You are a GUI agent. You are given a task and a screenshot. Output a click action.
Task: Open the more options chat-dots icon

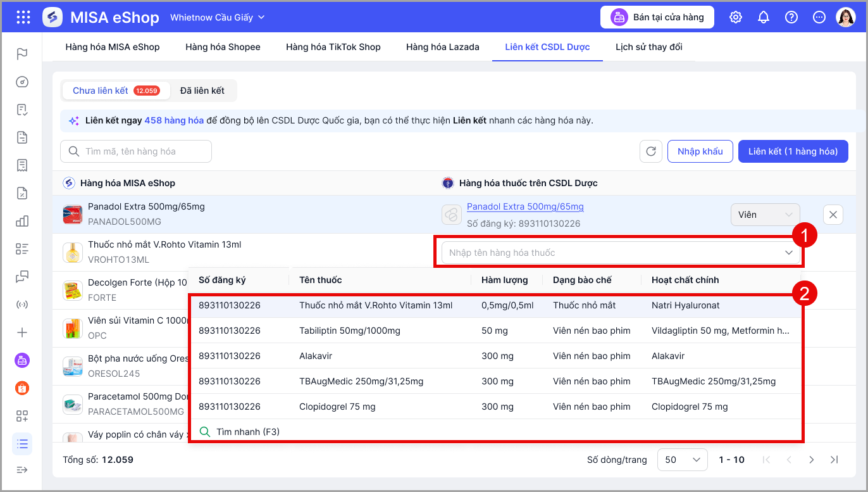(x=819, y=17)
